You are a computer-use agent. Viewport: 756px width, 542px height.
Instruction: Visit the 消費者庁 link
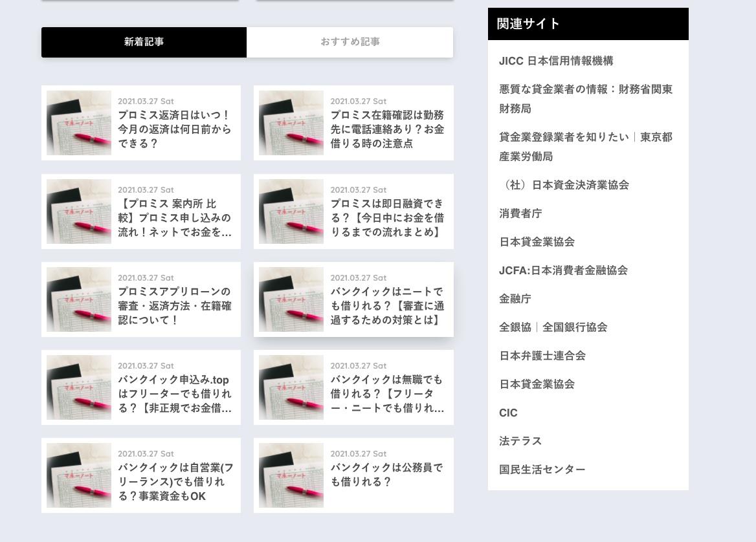(520, 213)
